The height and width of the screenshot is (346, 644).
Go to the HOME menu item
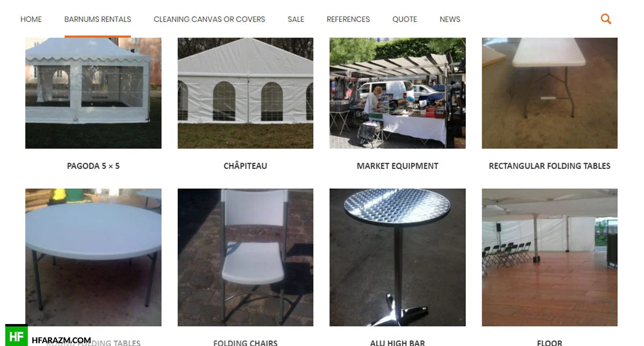31,19
